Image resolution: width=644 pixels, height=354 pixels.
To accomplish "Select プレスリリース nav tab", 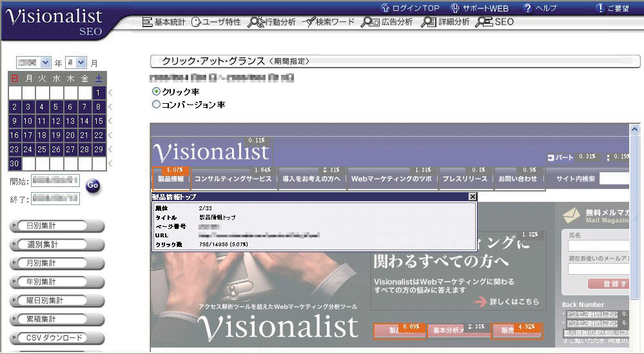I will tap(465, 179).
